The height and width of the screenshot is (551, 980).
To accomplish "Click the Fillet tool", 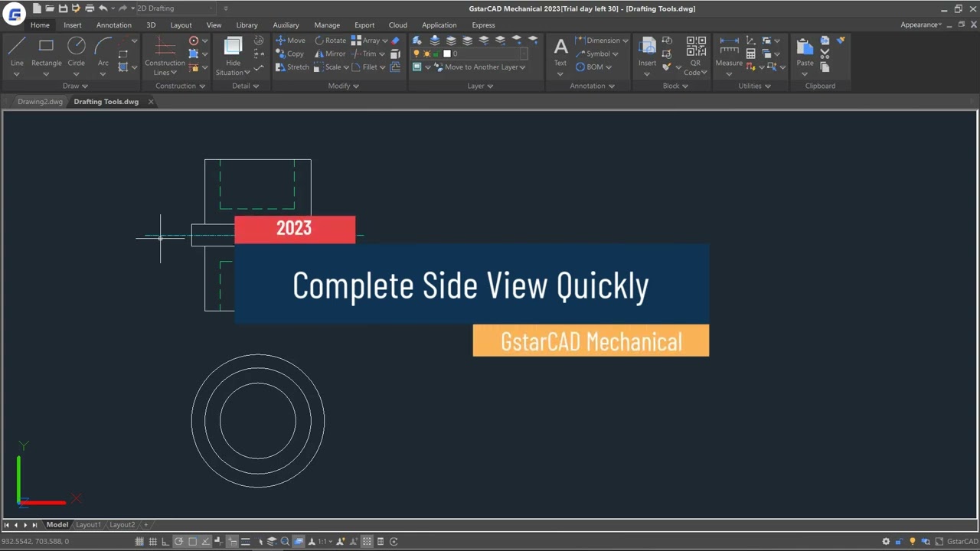I will coord(364,67).
